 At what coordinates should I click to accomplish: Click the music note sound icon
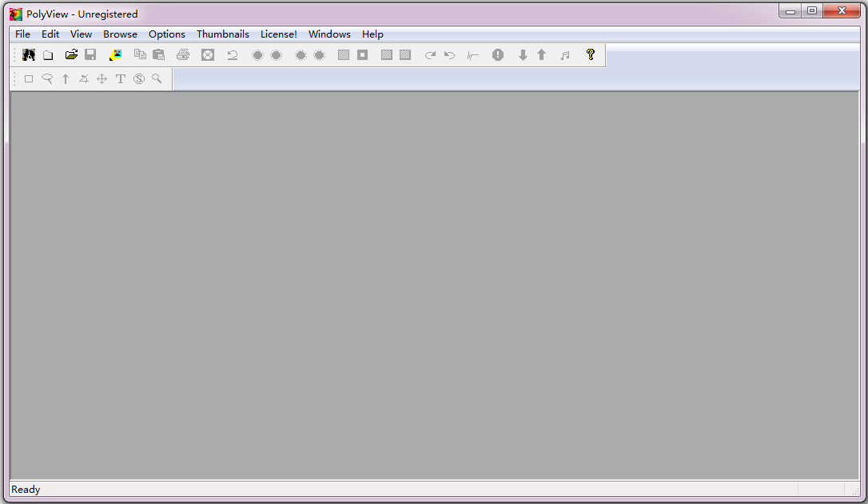click(565, 55)
